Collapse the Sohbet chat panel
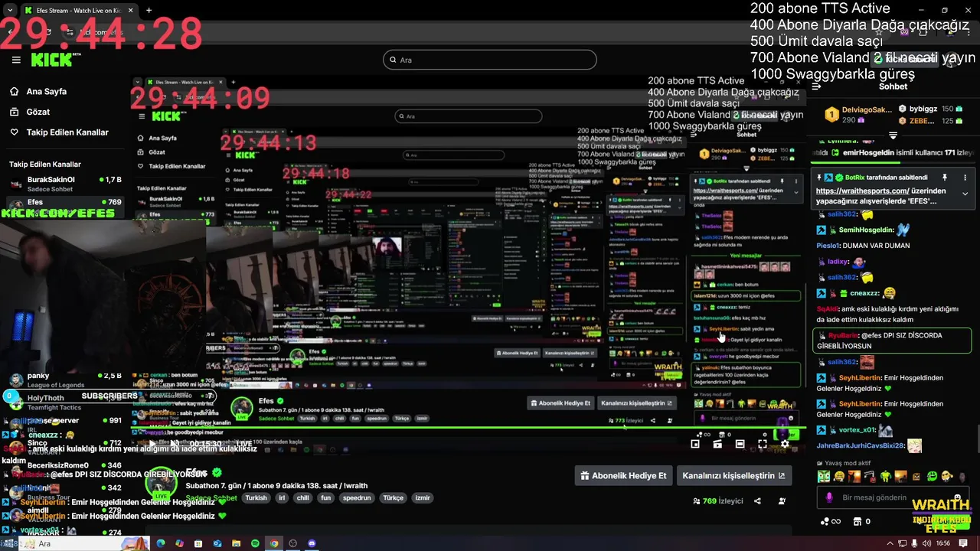Screen dimensions: 980x551 [817, 86]
